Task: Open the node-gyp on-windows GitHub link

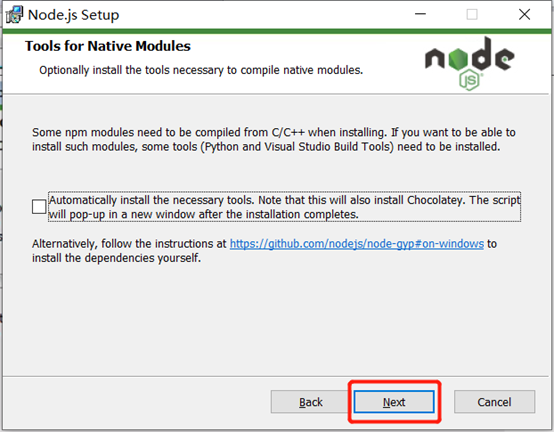Action: click(357, 244)
